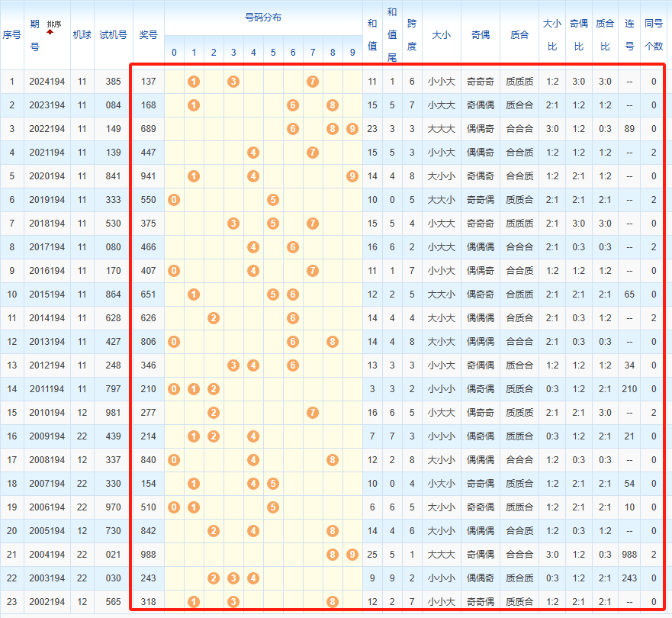Screen dimensions: 672x618
Task: Click orange ball 9 in row 2022194
Action: (x=352, y=129)
